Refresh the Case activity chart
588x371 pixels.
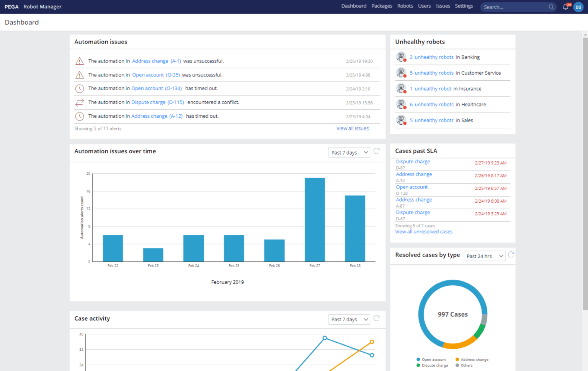coord(376,318)
